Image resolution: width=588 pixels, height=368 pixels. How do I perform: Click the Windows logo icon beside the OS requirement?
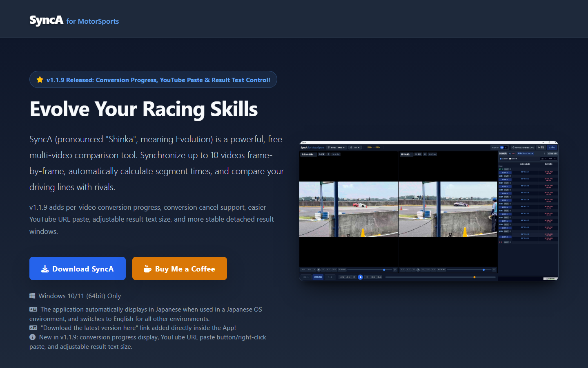[x=32, y=296]
